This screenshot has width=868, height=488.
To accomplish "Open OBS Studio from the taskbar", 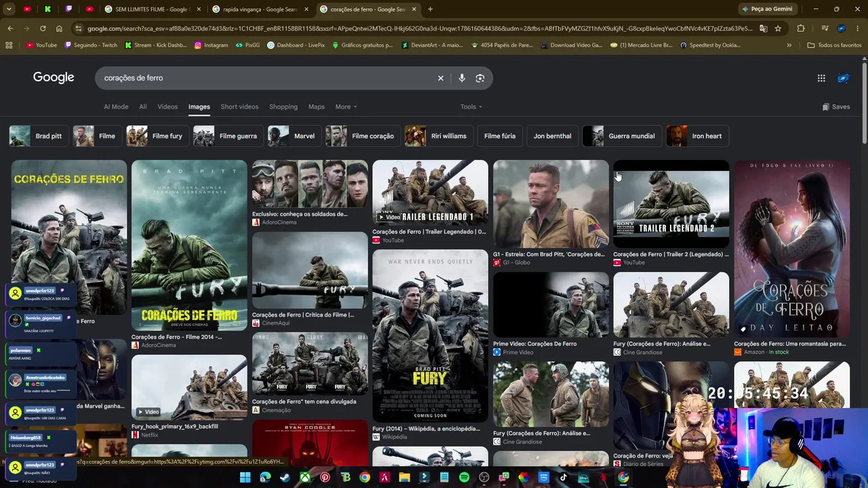I will point(484,477).
